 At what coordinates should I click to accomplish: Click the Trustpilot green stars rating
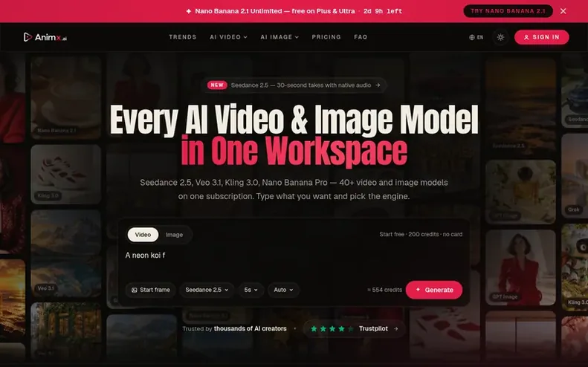332,329
